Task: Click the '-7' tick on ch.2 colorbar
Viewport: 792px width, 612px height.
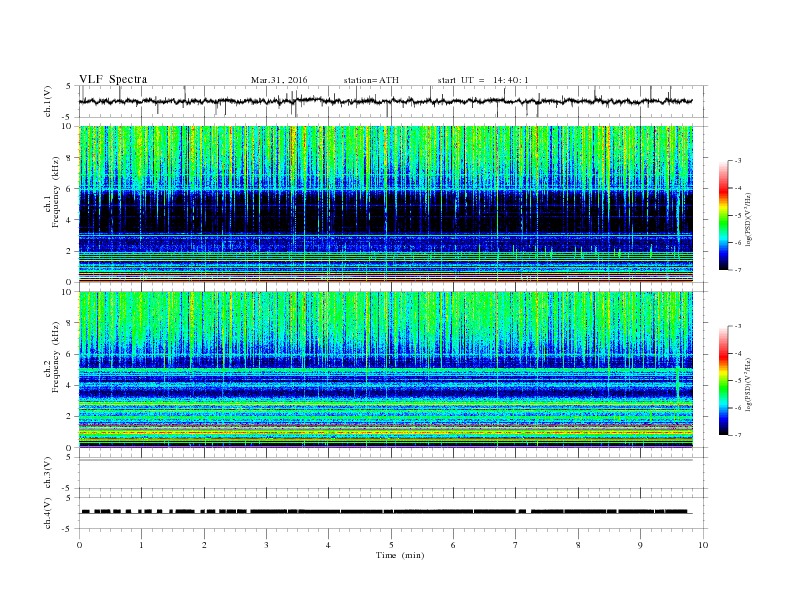Action: (x=738, y=435)
